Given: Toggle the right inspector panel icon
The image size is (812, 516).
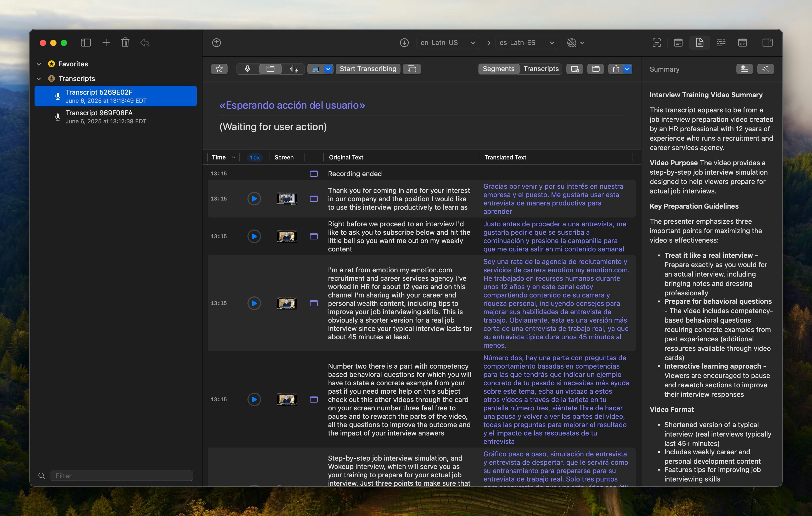Looking at the screenshot, I should (x=767, y=42).
